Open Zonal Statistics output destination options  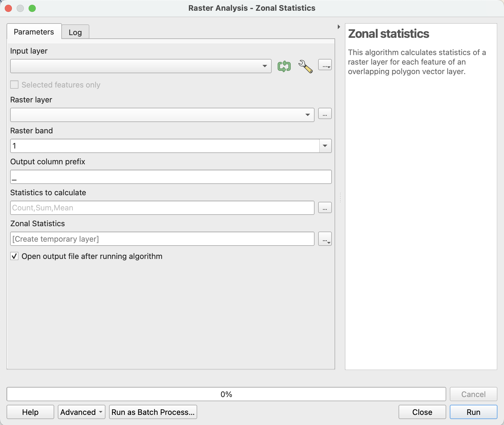[x=325, y=239]
